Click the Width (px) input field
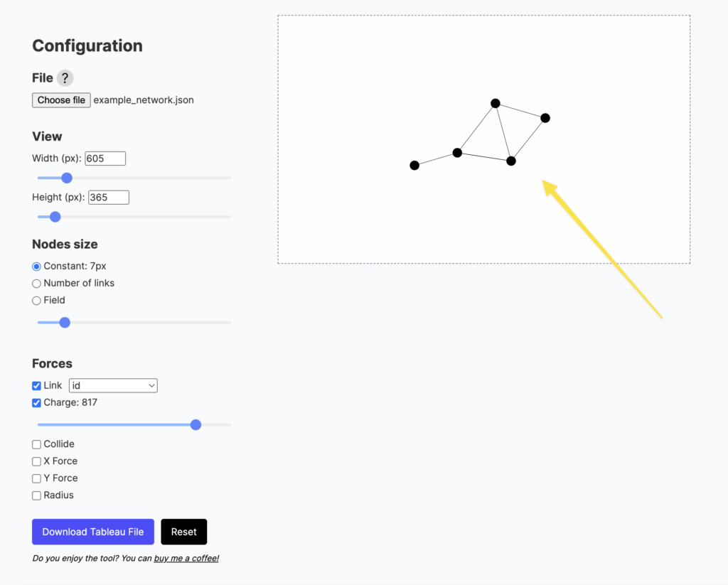Viewport: 728px width, 585px height. [105, 159]
